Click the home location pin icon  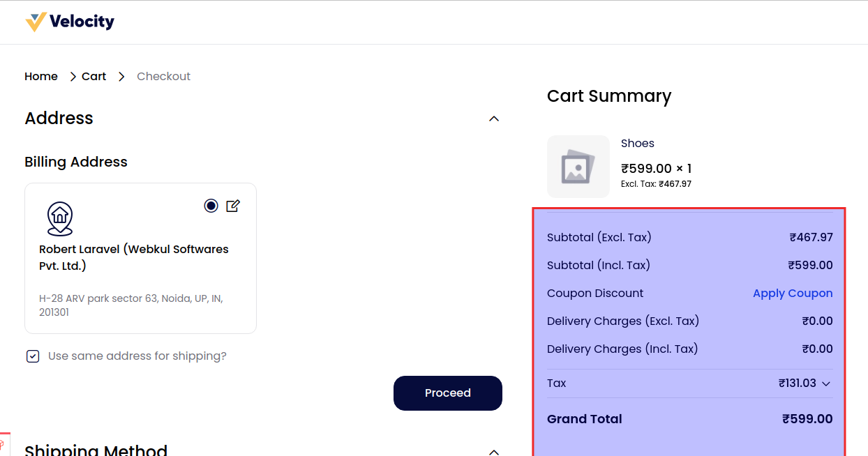tap(60, 218)
